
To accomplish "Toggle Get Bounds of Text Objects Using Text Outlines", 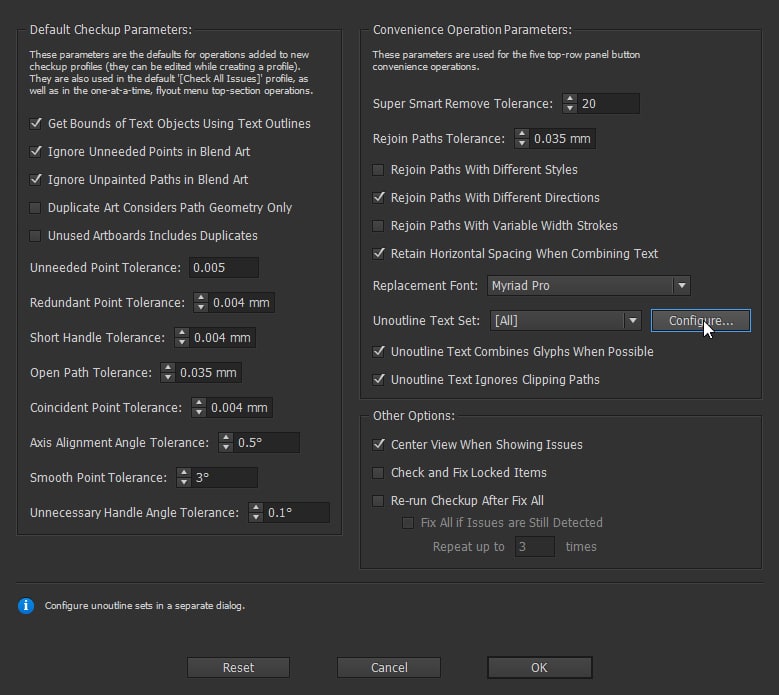I will 35,123.
